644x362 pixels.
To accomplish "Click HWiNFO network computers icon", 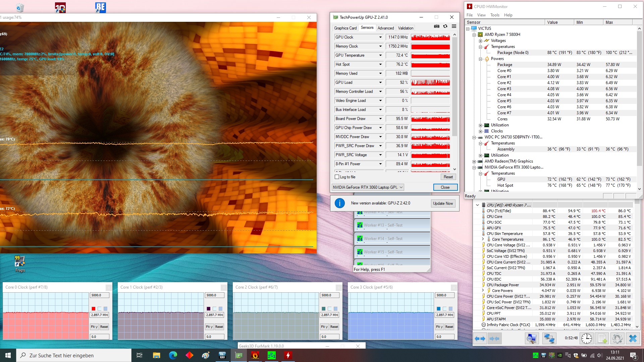I will pos(549,339).
